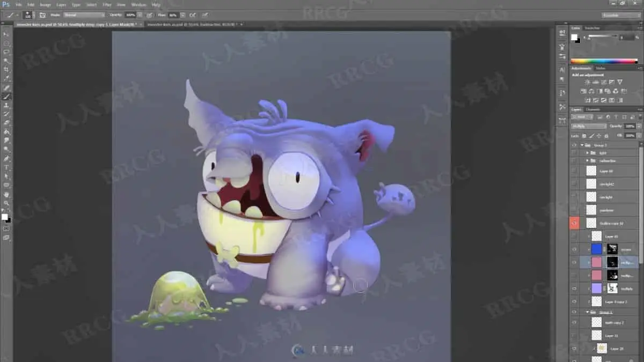Select the Lasso tool
This screenshot has width=644, height=362.
pyautogui.click(x=7, y=52)
